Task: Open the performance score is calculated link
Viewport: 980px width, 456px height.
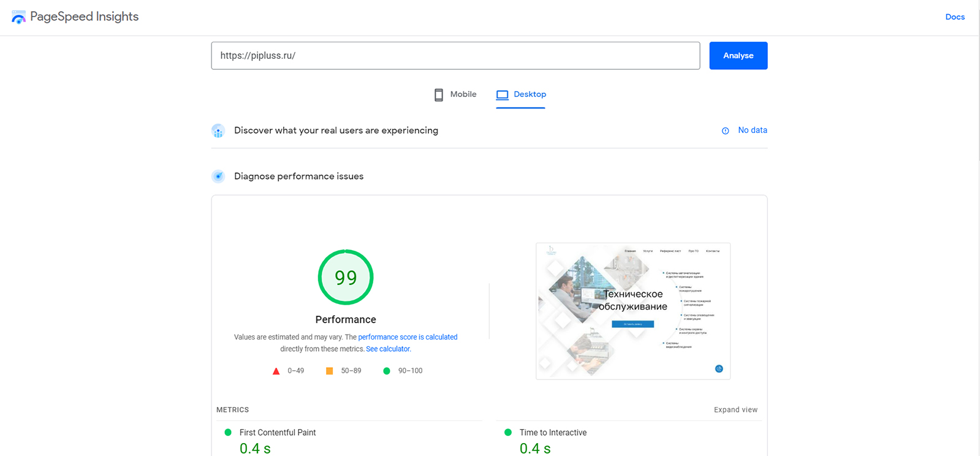Action: pos(408,337)
